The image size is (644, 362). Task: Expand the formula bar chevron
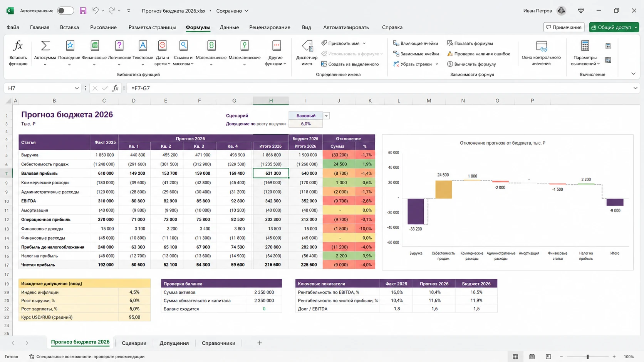[x=635, y=88]
